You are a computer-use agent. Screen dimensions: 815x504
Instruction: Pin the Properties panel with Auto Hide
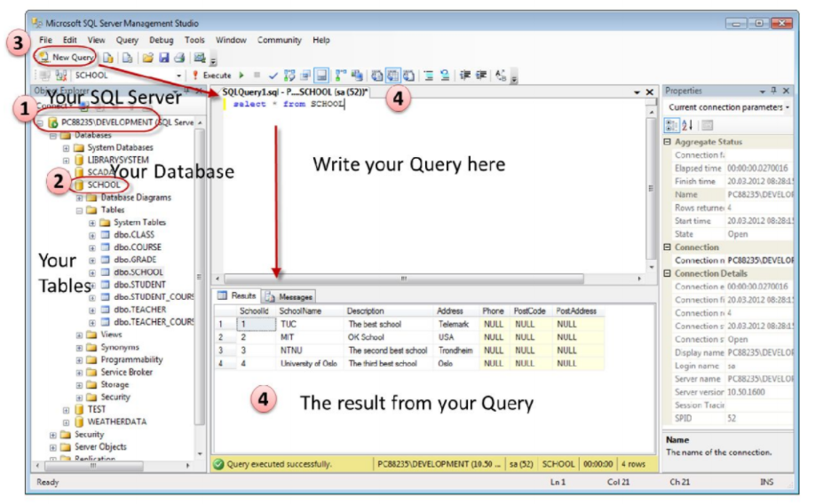(x=774, y=91)
